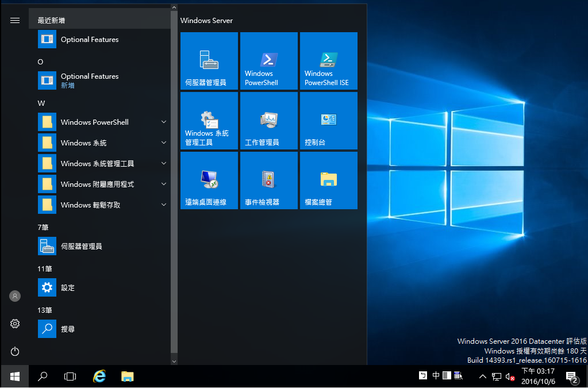This screenshot has width=588, height=388.
Task: Click the 7筆 group header
Action: [43, 227]
